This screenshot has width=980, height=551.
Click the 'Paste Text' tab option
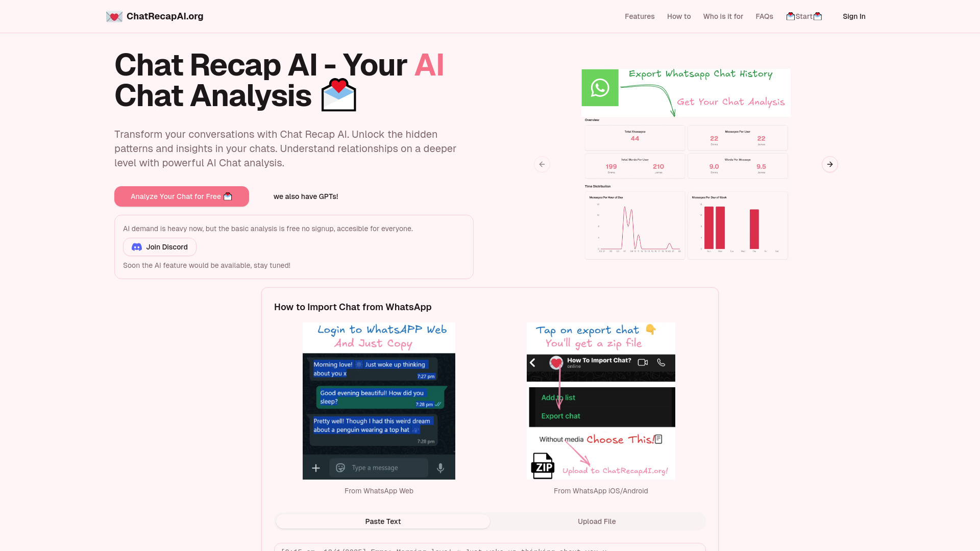(x=382, y=521)
